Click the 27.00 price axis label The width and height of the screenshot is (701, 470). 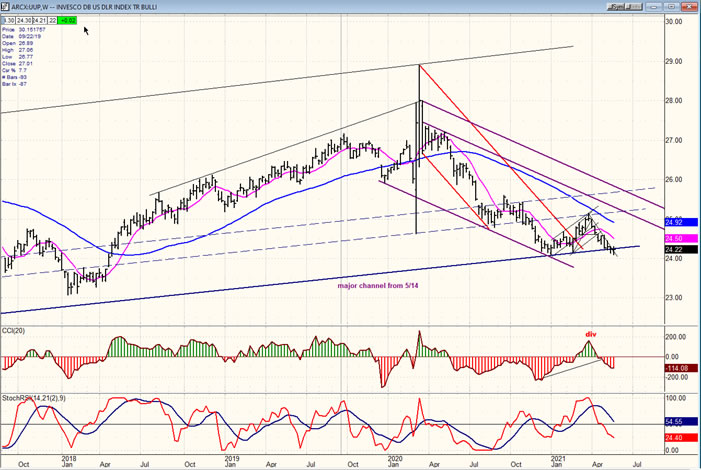(x=674, y=140)
